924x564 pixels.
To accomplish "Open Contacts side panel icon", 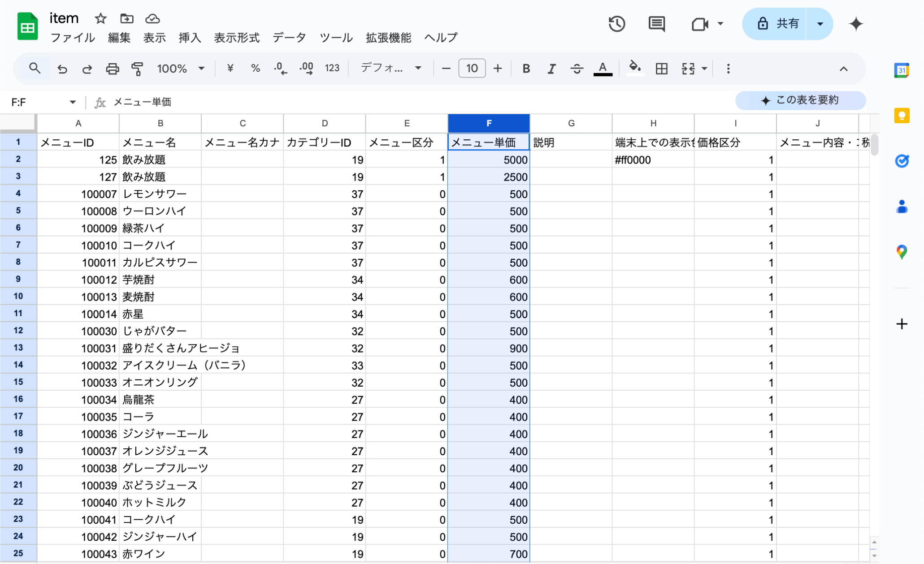I will point(902,207).
